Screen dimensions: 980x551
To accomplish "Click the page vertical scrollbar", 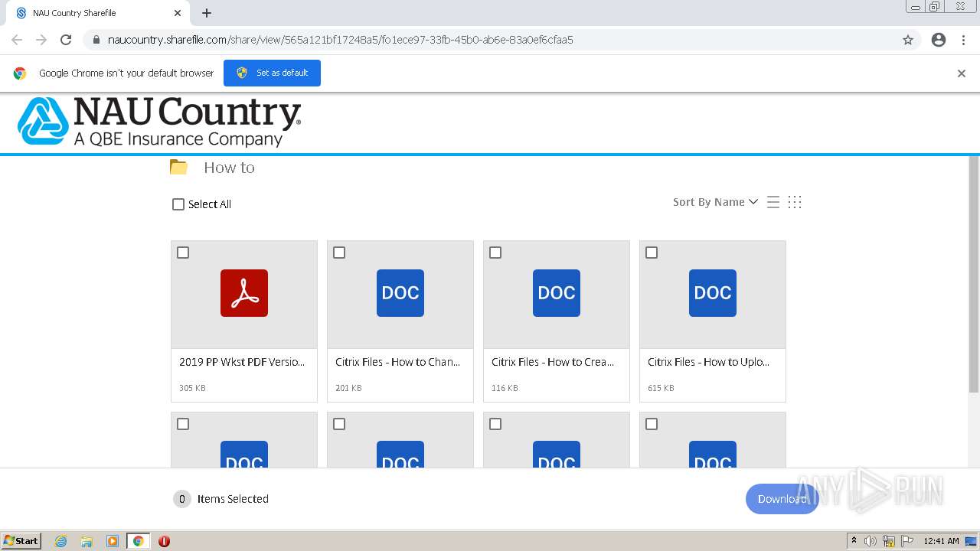I will [974, 275].
